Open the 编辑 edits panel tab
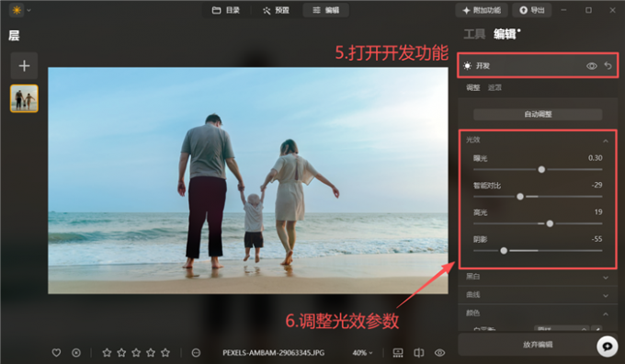The height and width of the screenshot is (364, 625). [506, 34]
